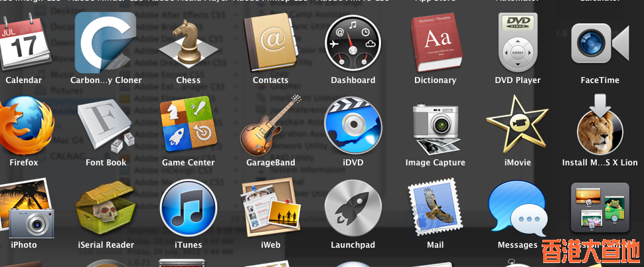This screenshot has height=267, width=644.
Task: Open iWeb
Action: (x=271, y=207)
